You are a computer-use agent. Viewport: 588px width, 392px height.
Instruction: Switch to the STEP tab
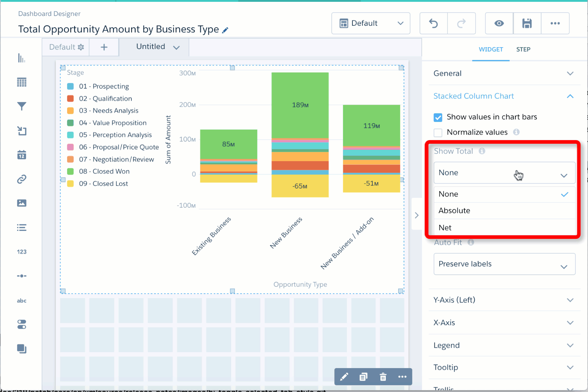tap(523, 49)
